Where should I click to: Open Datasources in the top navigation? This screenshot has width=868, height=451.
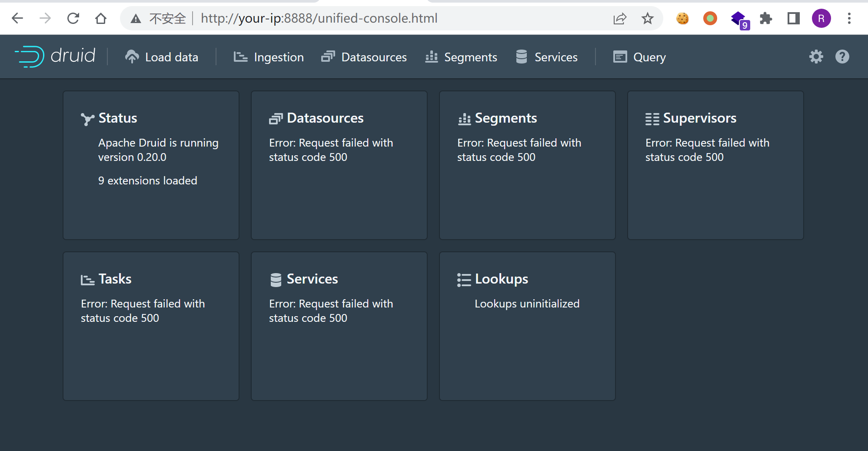click(364, 57)
